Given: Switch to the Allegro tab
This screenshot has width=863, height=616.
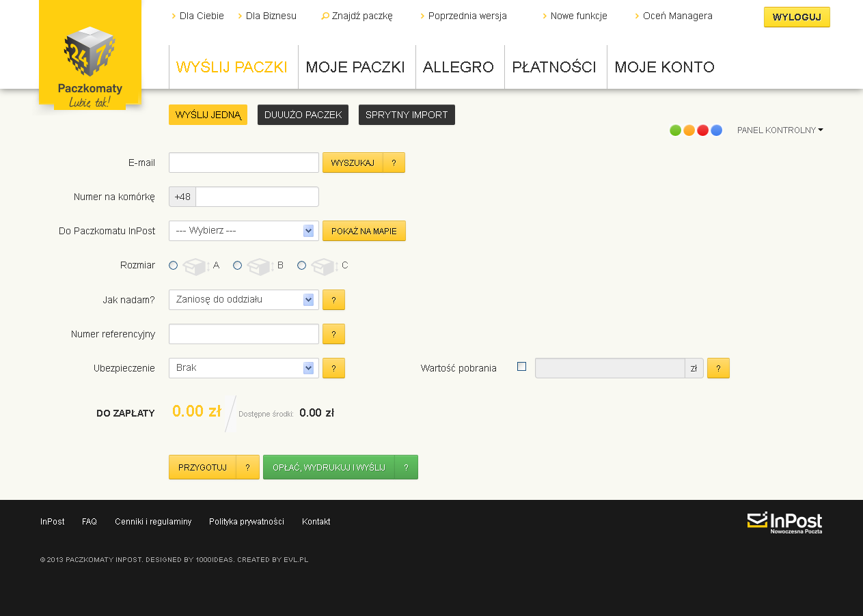Looking at the screenshot, I should coord(458,67).
